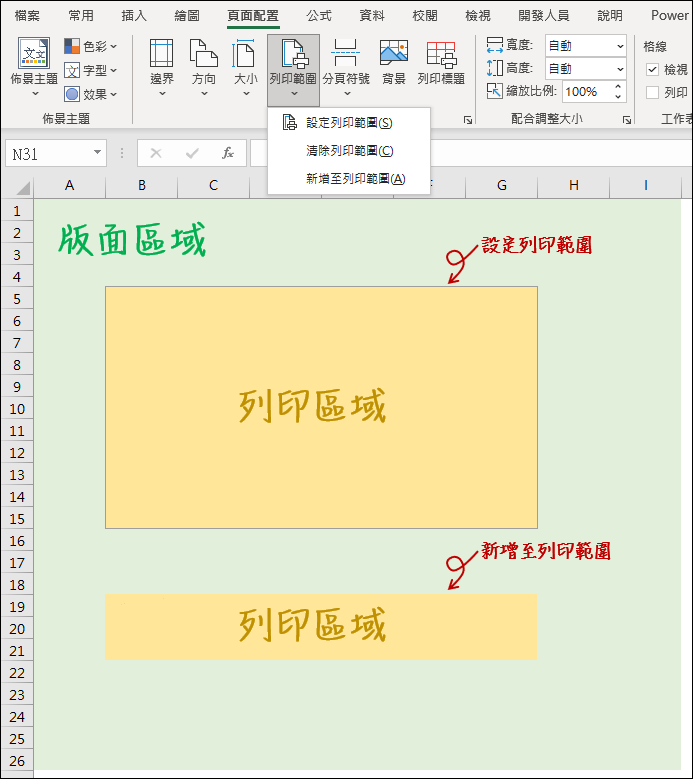Open the 字型 theme fonts menu
The width and height of the screenshot is (693, 779).
[90, 71]
